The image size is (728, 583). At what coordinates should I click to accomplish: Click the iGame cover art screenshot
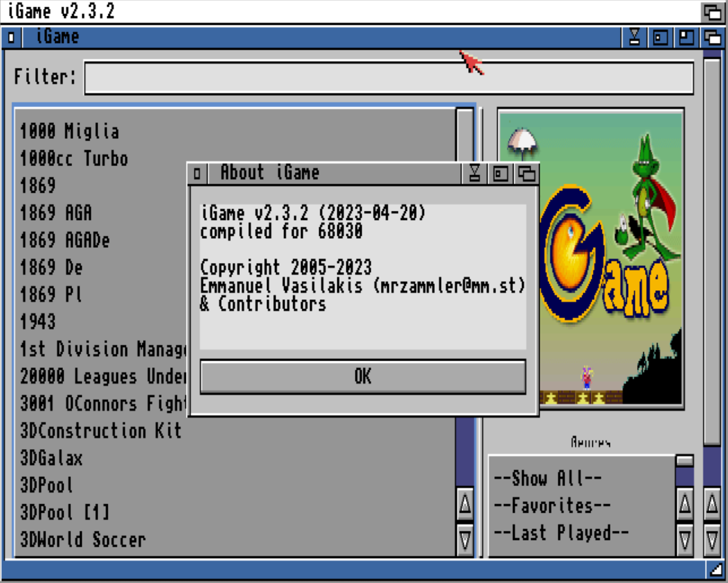(x=591, y=258)
